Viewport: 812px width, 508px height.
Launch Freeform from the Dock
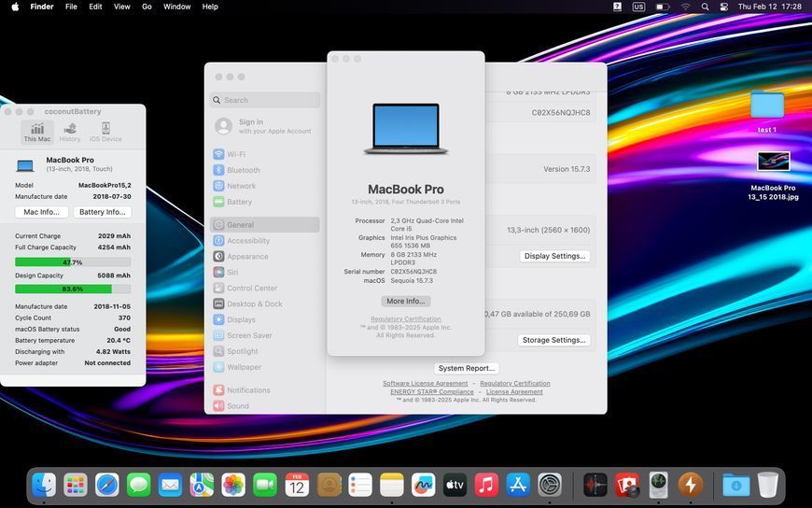coord(424,486)
